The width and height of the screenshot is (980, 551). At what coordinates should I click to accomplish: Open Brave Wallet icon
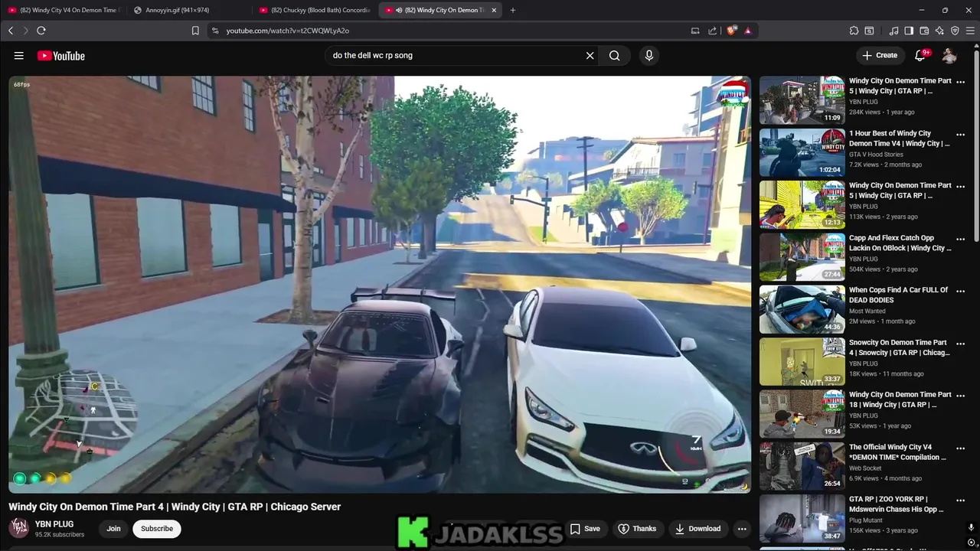(924, 31)
